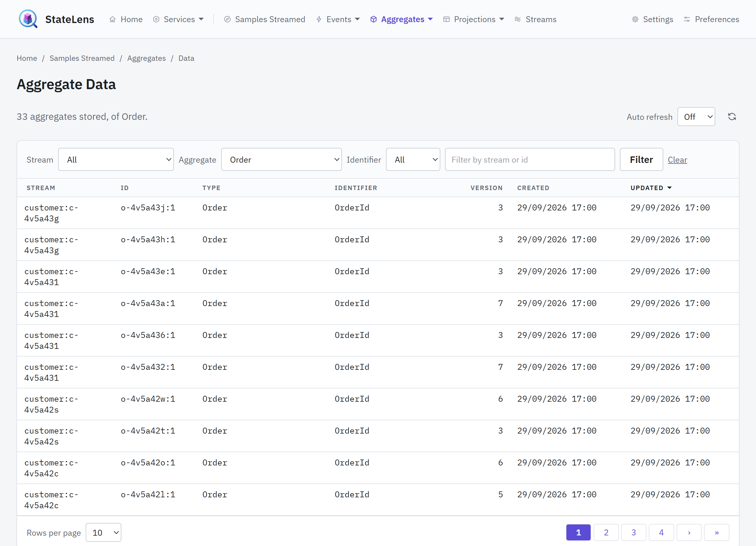756x546 pixels.
Task: Click ID o-4v5a43j:1 in the table
Action: click(148, 207)
